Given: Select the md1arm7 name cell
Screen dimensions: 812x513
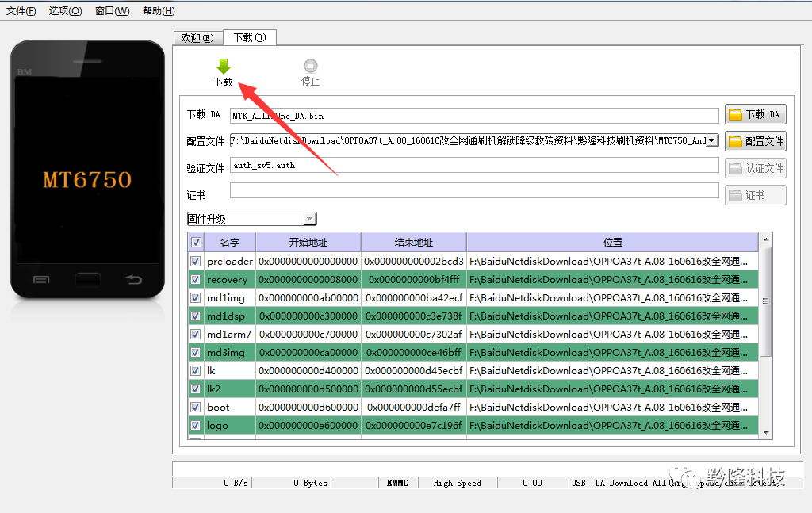Looking at the screenshot, I should (x=230, y=335).
